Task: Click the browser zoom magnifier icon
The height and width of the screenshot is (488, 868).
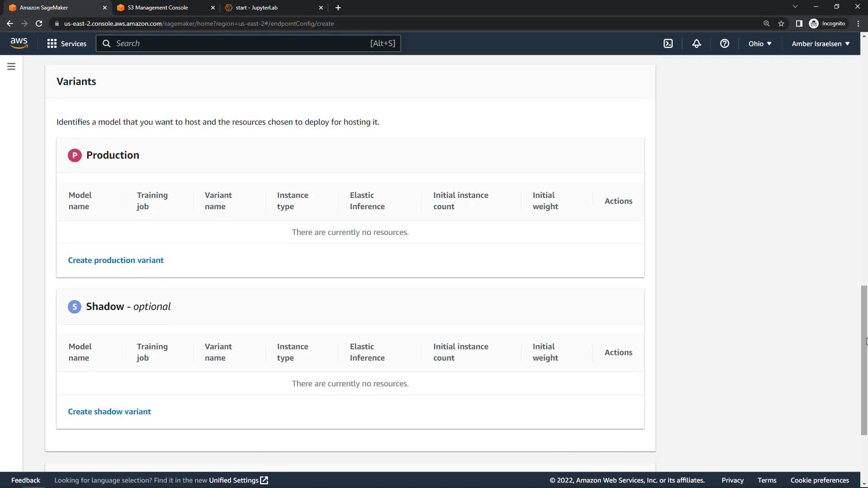Action: point(766,23)
